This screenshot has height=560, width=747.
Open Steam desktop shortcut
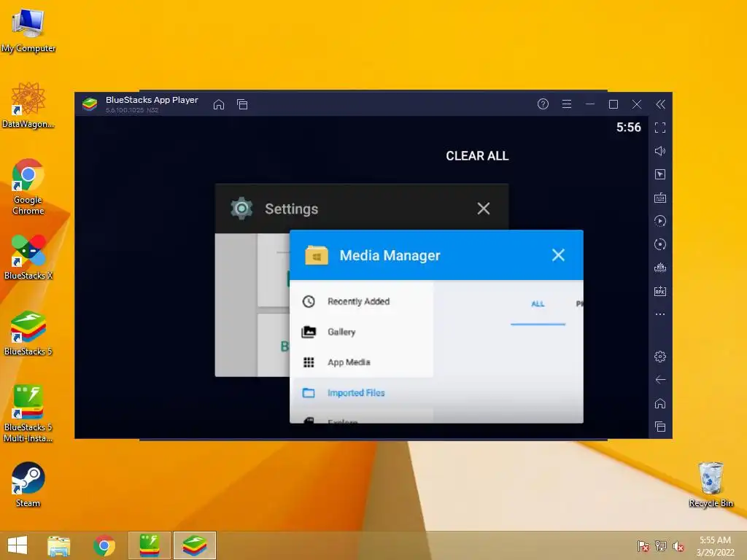28,485
